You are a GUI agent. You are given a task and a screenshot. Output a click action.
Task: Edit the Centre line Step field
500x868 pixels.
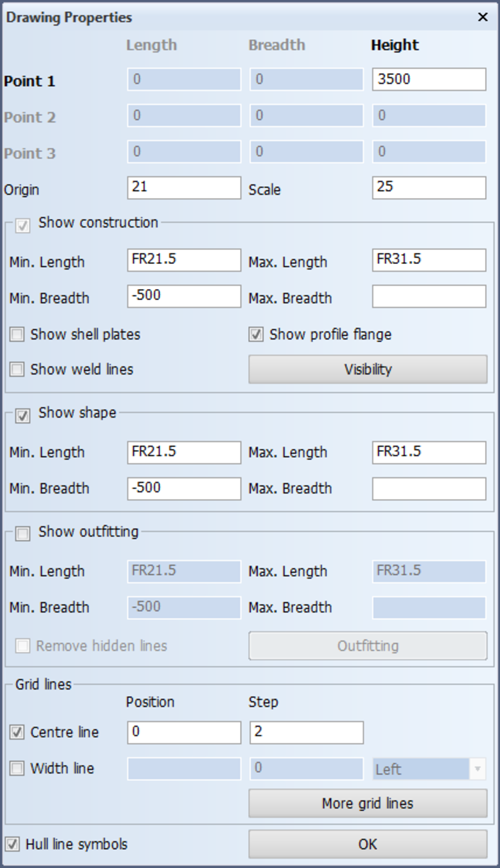[307, 732]
